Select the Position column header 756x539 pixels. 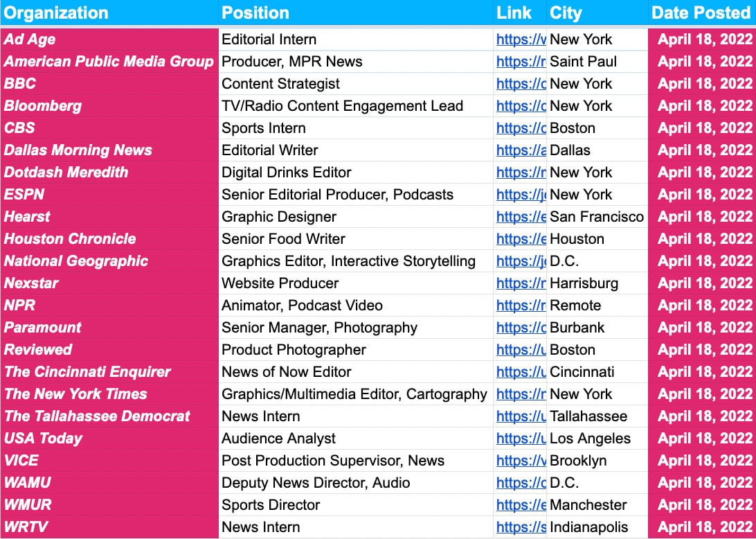coord(255,12)
